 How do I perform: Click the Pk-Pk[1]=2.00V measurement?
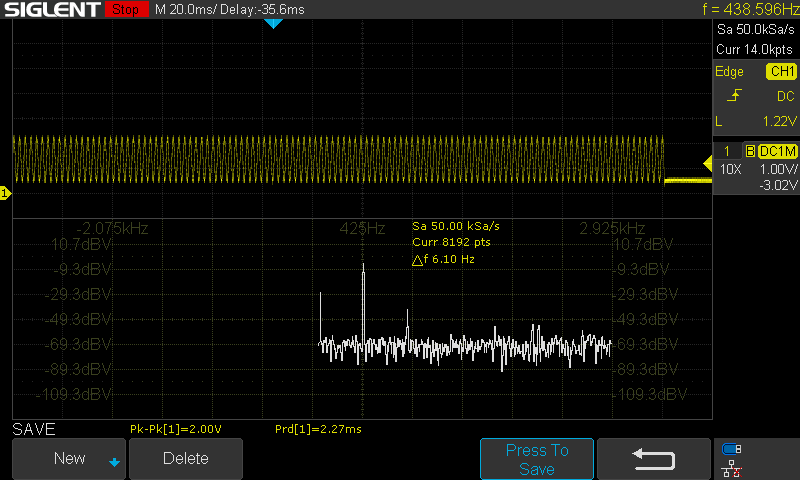pos(176,429)
